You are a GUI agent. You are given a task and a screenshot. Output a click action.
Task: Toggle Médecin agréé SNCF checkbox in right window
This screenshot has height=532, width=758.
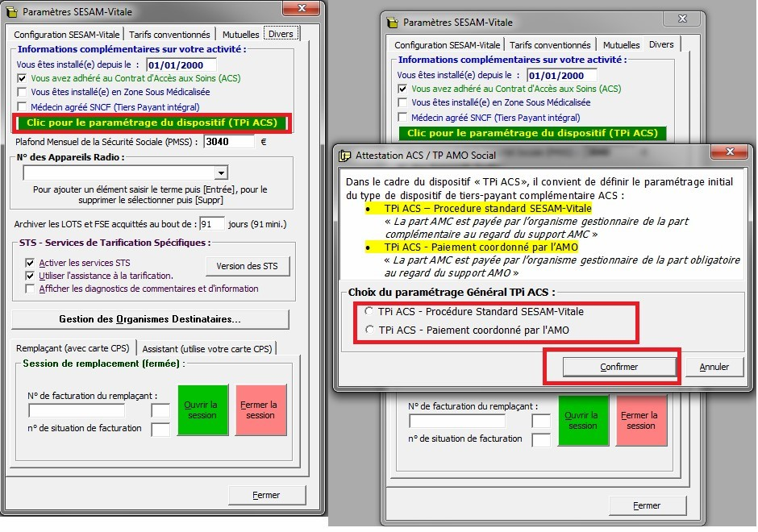pos(402,118)
